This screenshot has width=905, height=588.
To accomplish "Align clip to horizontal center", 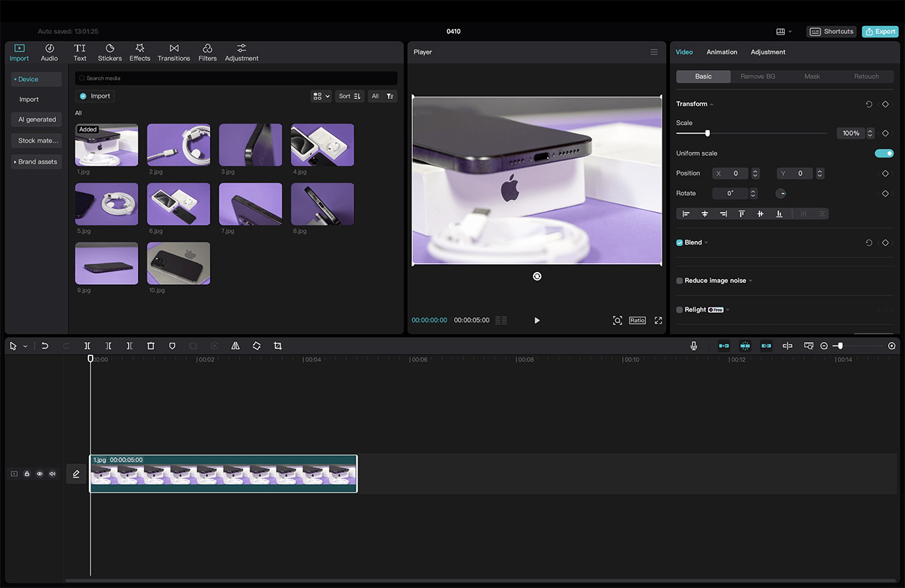I will tap(704, 213).
